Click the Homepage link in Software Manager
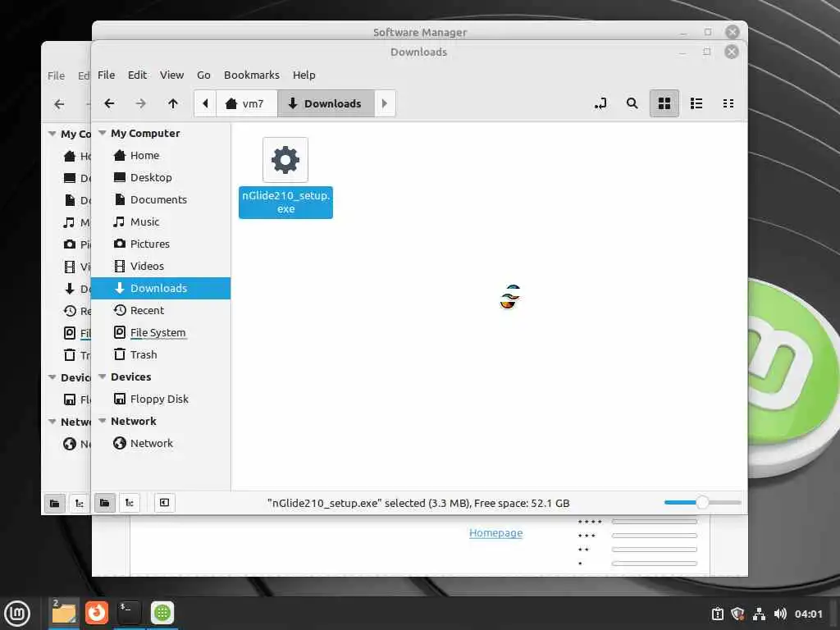840x630 pixels. (495, 532)
